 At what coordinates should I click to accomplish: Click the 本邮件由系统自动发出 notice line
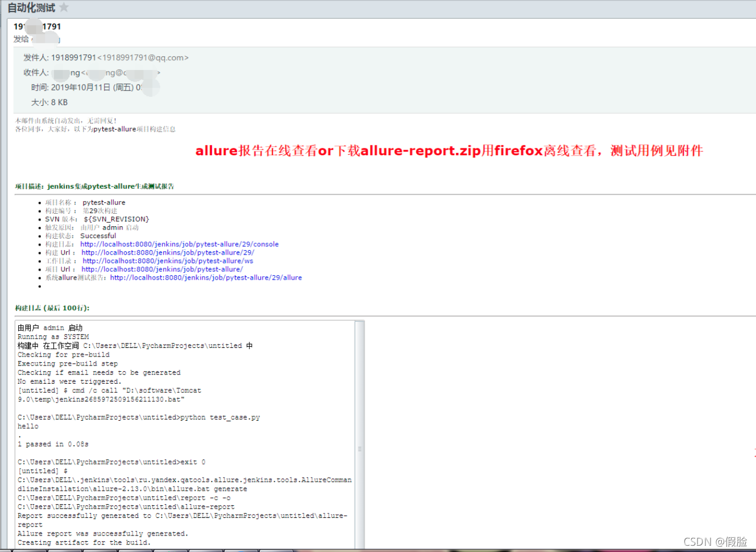tap(66, 121)
